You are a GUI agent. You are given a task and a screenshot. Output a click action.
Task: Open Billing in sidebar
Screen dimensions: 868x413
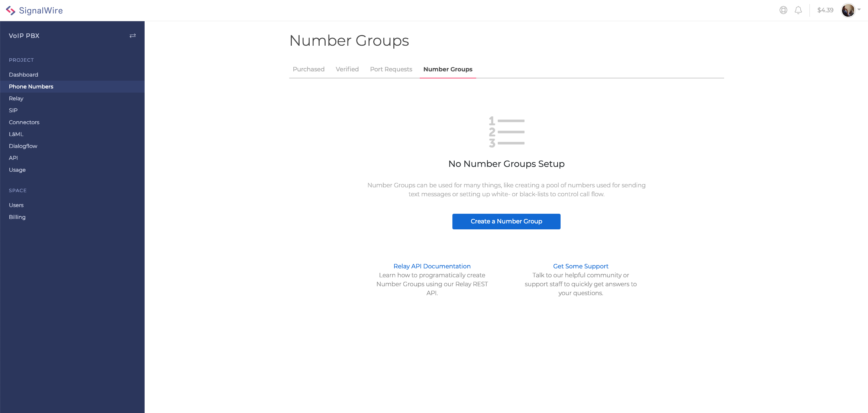tap(17, 217)
